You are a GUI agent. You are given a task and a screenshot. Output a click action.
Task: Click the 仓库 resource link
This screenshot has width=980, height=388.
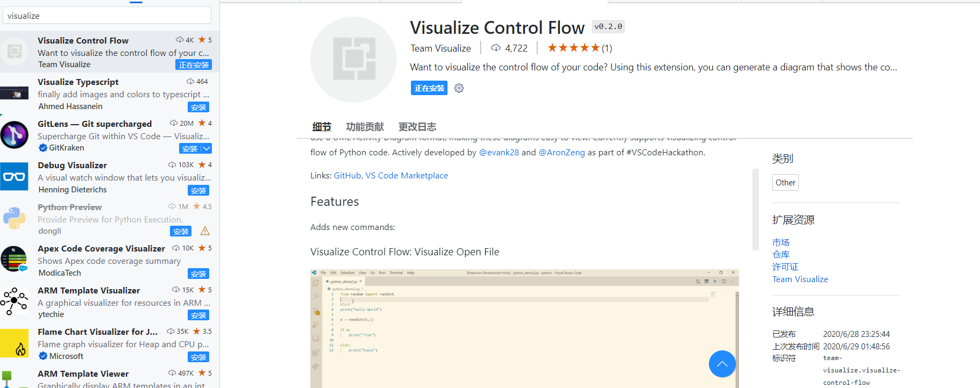click(781, 255)
